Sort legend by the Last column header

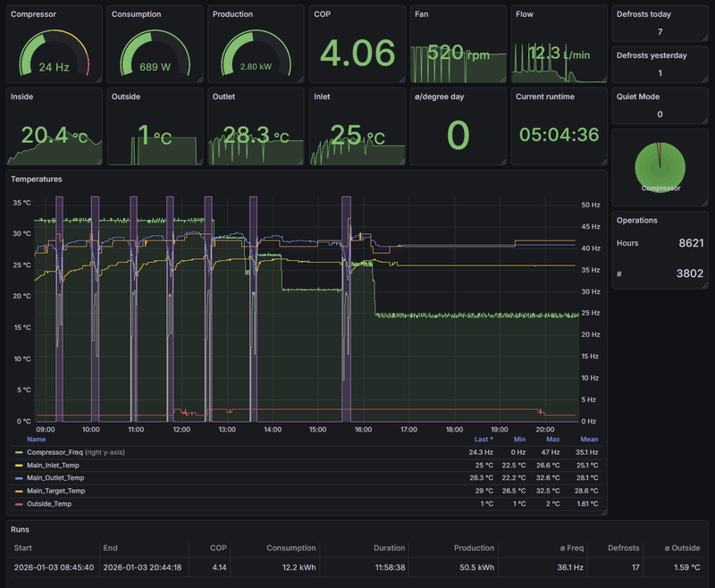point(484,439)
